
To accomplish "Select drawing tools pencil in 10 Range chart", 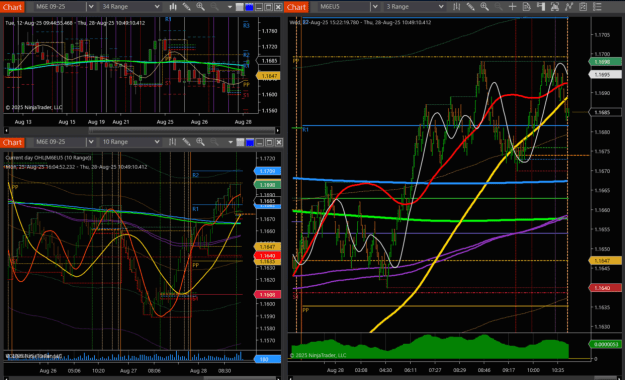I will tap(186, 142).
